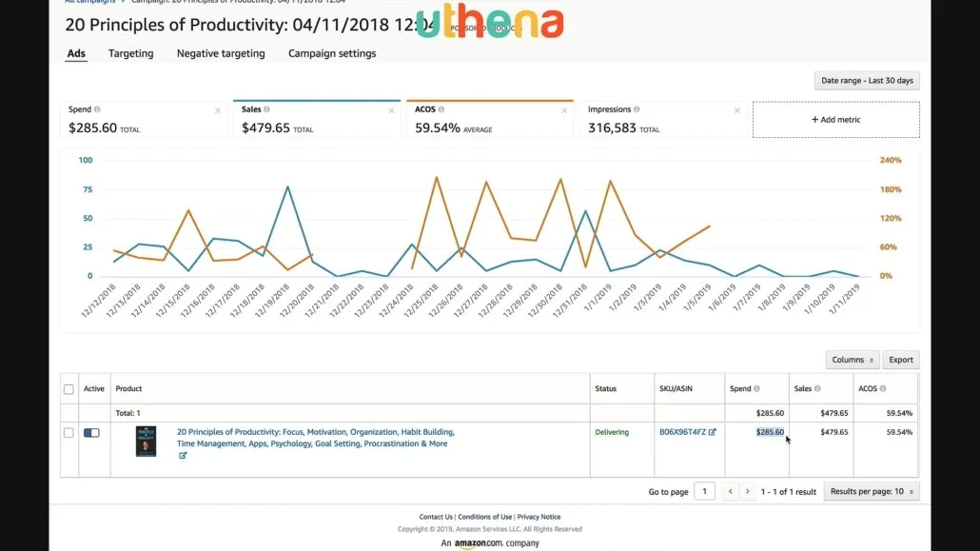Open the ACOS metric info icon
The image size is (980, 551).
tap(441, 109)
